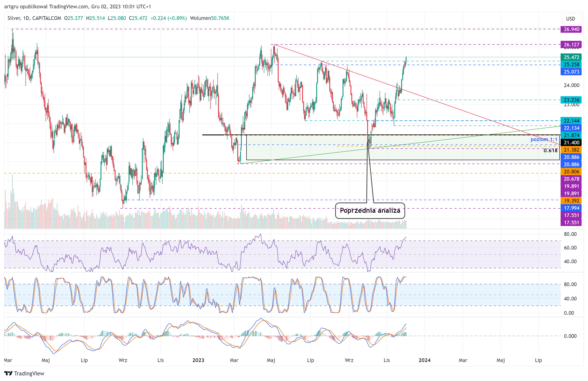Click the orange 20.806 price label
Screen dimensions: 588x381
click(571, 171)
